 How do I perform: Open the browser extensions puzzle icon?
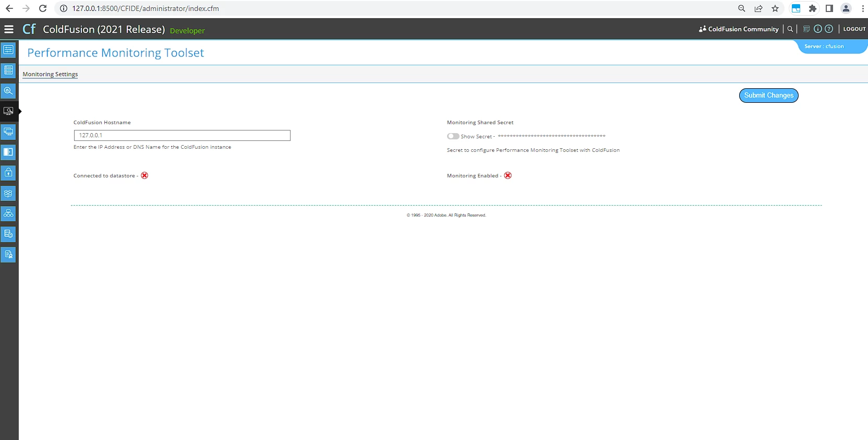[x=813, y=8]
